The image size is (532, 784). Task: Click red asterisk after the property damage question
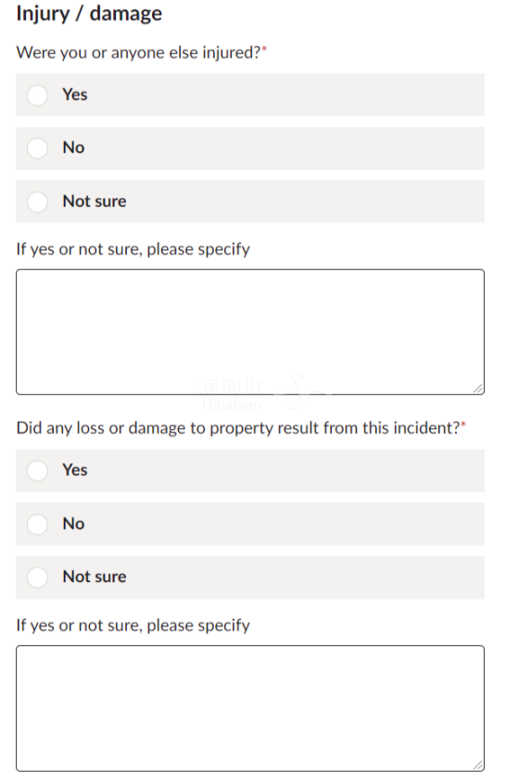463,424
